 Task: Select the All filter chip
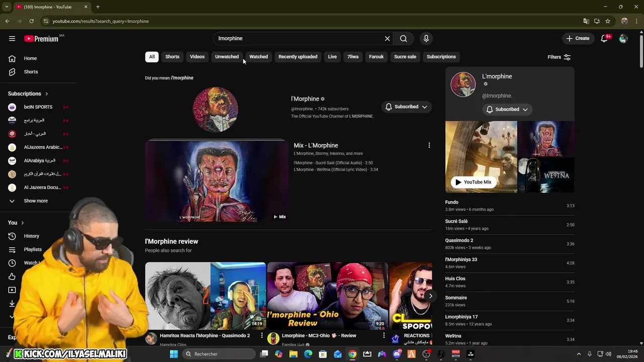(x=152, y=57)
